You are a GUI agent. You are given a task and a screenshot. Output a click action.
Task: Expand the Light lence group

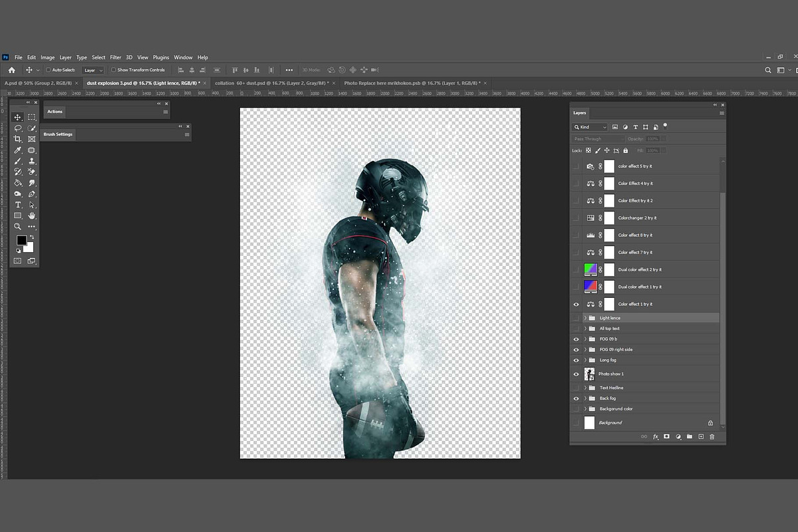point(585,318)
